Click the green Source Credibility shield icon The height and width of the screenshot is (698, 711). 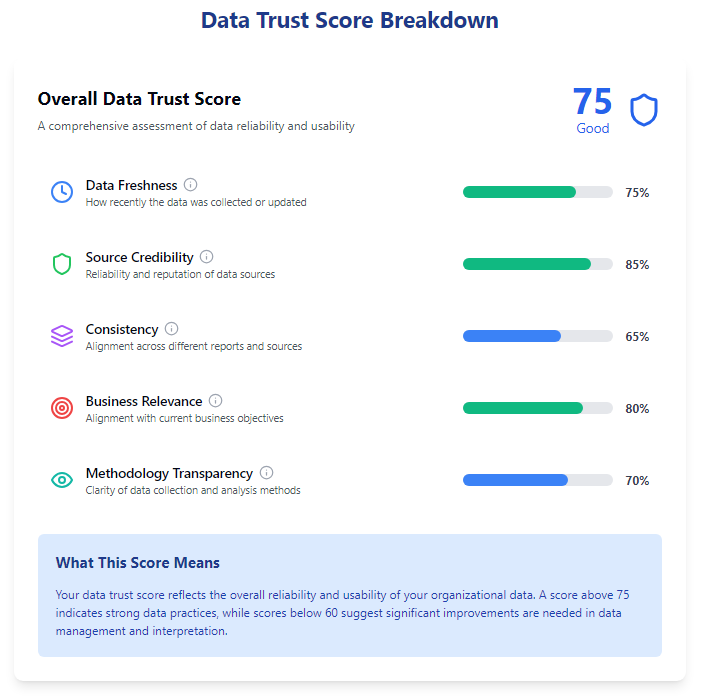[62, 264]
